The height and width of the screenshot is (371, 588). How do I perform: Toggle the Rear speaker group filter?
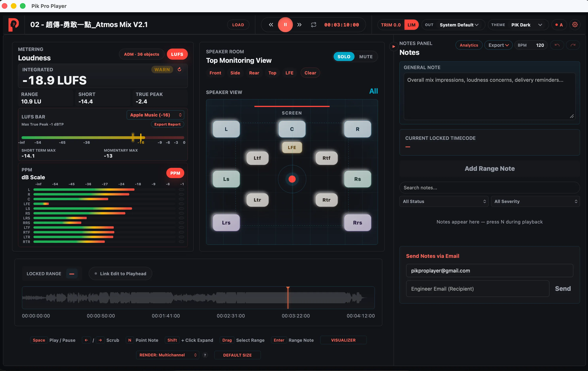click(x=254, y=73)
